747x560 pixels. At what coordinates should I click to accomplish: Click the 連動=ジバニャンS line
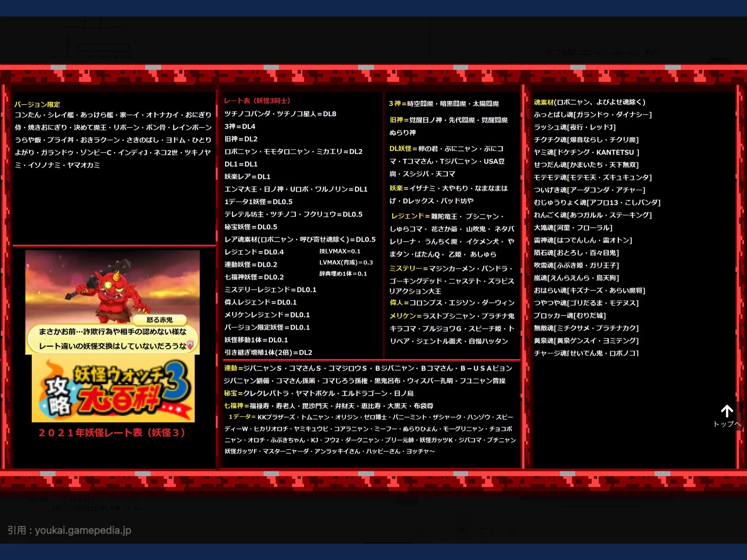[x=368, y=368]
